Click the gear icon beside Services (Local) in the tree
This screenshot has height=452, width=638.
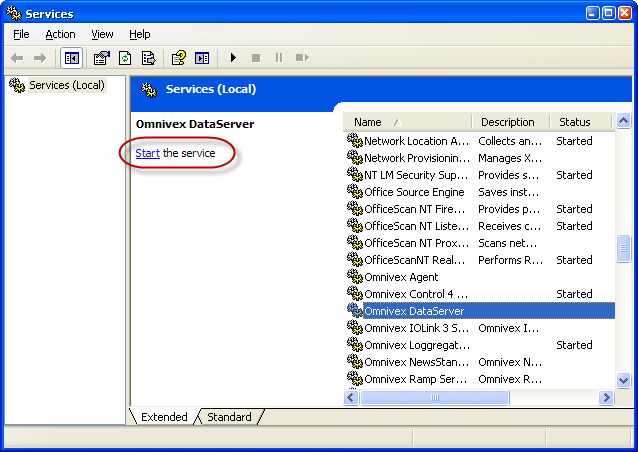click(17, 85)
